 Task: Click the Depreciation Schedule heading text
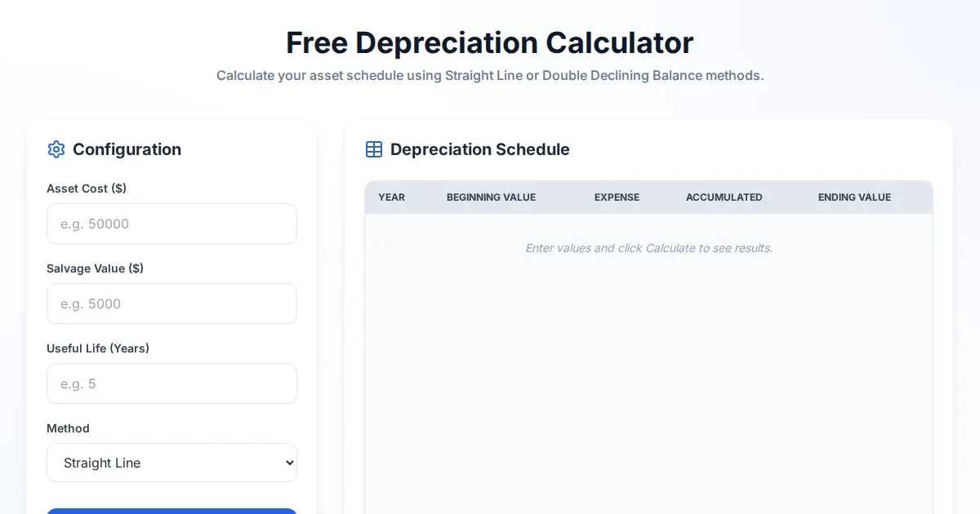click(479, 149)
